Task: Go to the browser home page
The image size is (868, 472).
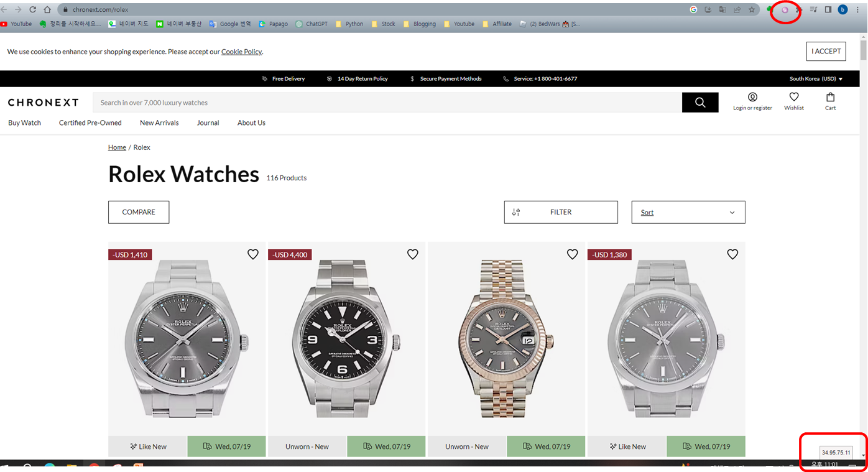Action: click(47, 10)
